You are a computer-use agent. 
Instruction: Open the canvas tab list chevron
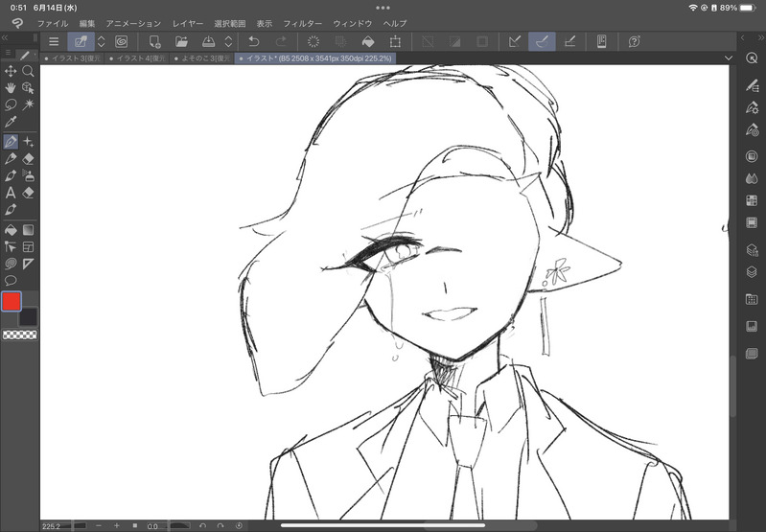click(x=729, y=58)
